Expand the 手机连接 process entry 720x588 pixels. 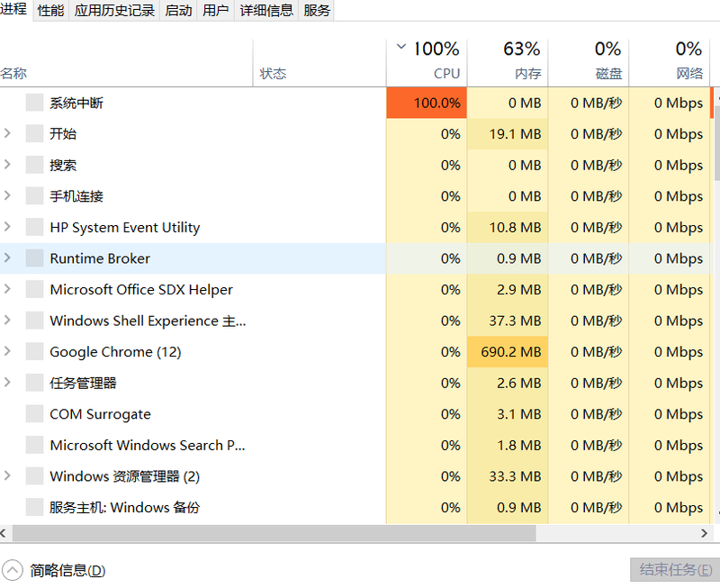(x=8, y=196)
